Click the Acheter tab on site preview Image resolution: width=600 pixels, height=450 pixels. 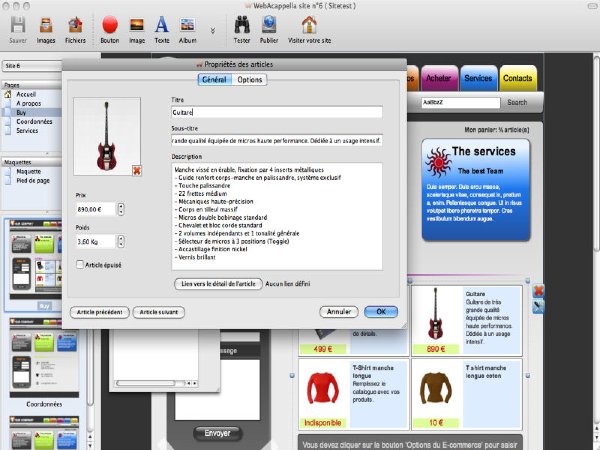click(x=439, y=78)
